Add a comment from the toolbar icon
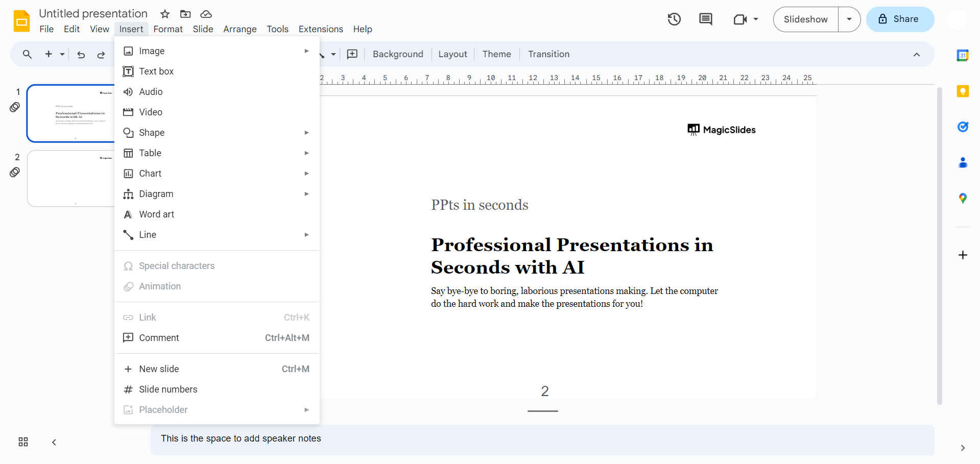980x464 pixels. coord(352,54)
